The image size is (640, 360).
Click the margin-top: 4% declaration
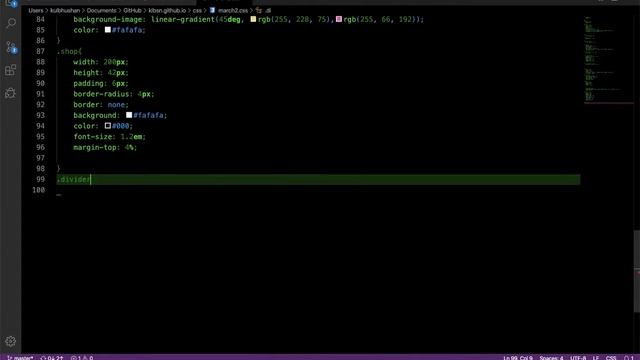point(105,147)
